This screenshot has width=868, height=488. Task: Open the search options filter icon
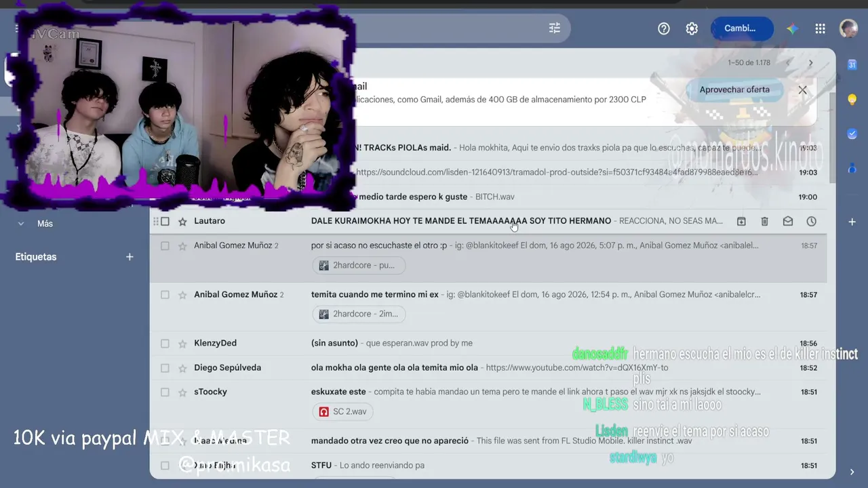coord(555,28)
